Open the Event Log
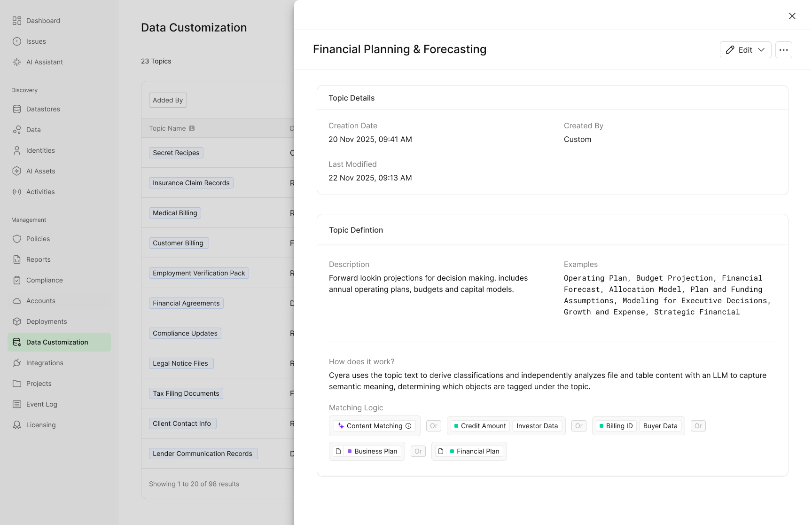Image resolution: width=812 pixels, height=525 pixels. tap(41, 404)
